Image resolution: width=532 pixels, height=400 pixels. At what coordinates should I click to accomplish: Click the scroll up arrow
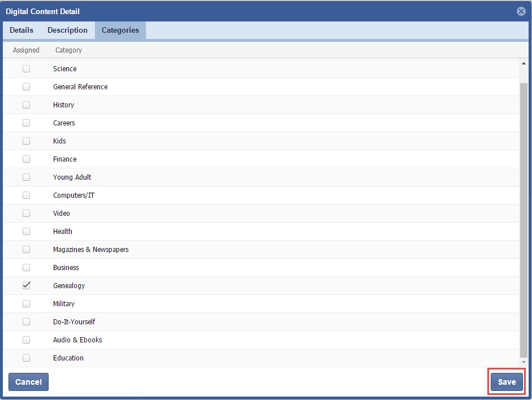tap(524, 64)
